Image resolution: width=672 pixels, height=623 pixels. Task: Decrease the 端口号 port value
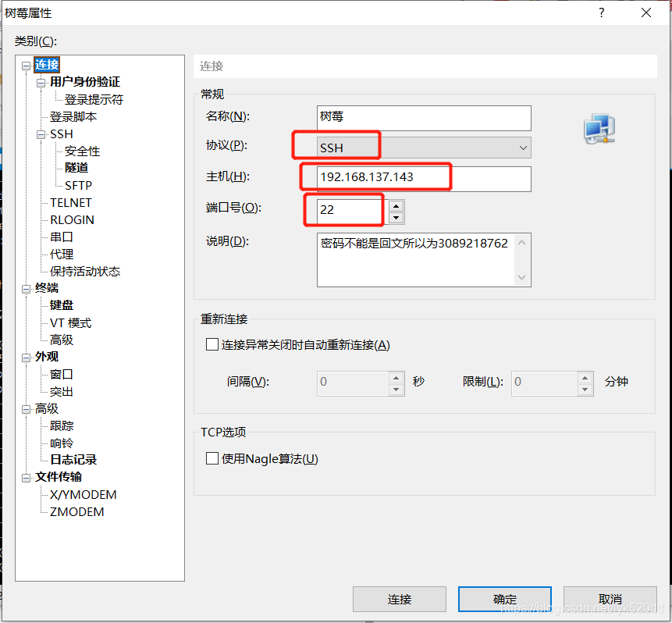396,218
